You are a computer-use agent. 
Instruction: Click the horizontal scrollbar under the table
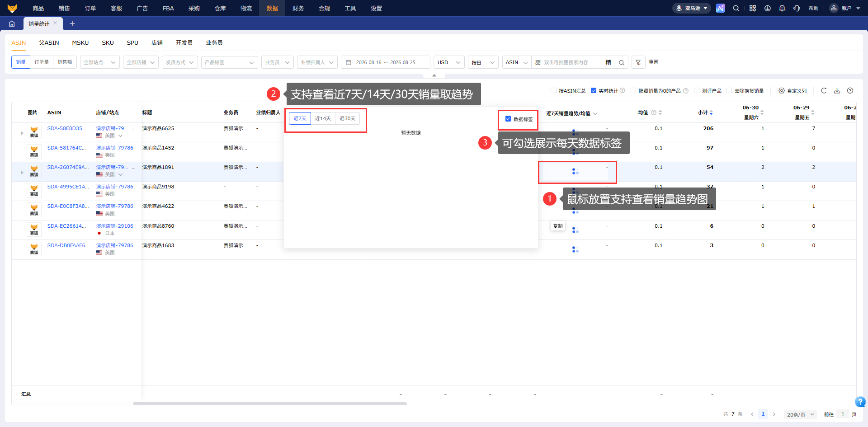(x=270, y=403)
